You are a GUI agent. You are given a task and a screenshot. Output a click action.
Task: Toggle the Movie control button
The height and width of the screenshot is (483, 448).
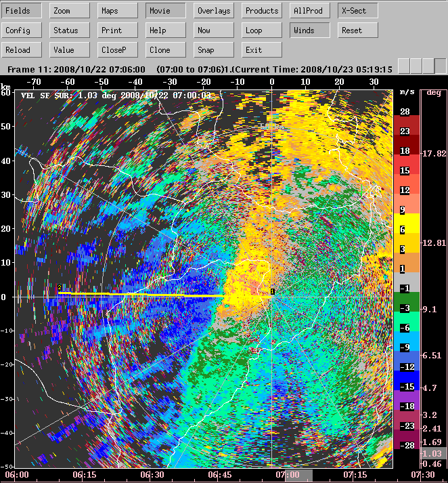click(166, 11)
